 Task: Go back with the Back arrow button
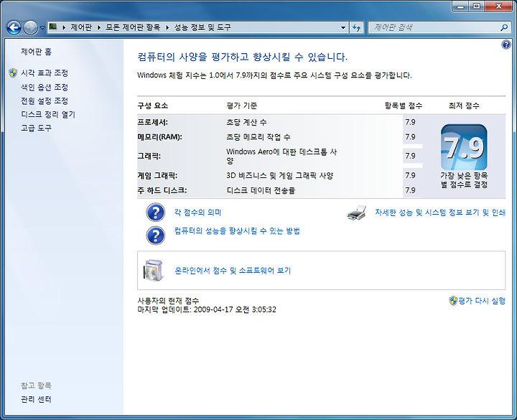click(x=14, y=28)
